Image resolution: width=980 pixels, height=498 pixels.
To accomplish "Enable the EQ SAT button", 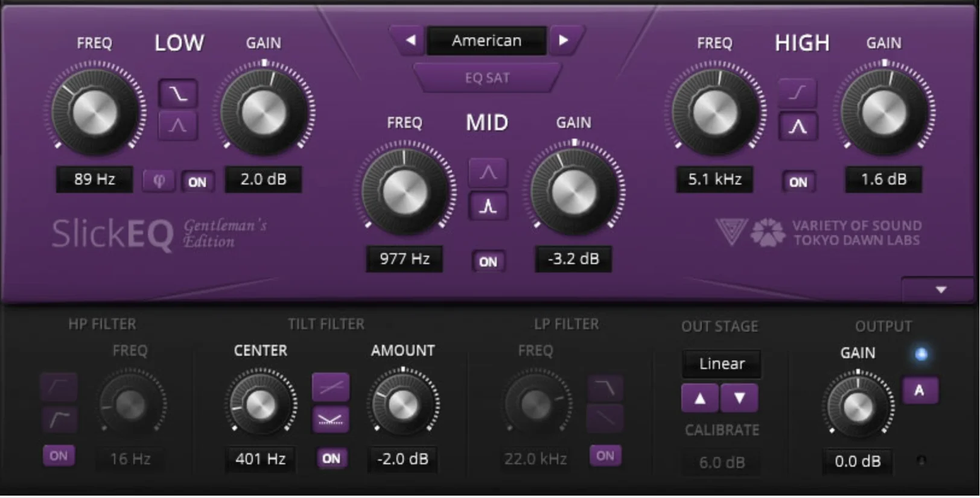I will 486,78.
